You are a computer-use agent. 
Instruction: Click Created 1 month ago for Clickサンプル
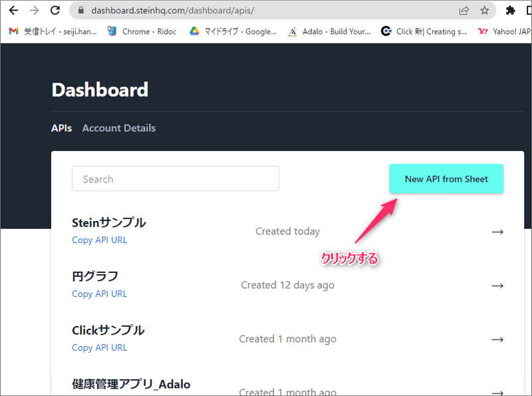pos(288,339)
